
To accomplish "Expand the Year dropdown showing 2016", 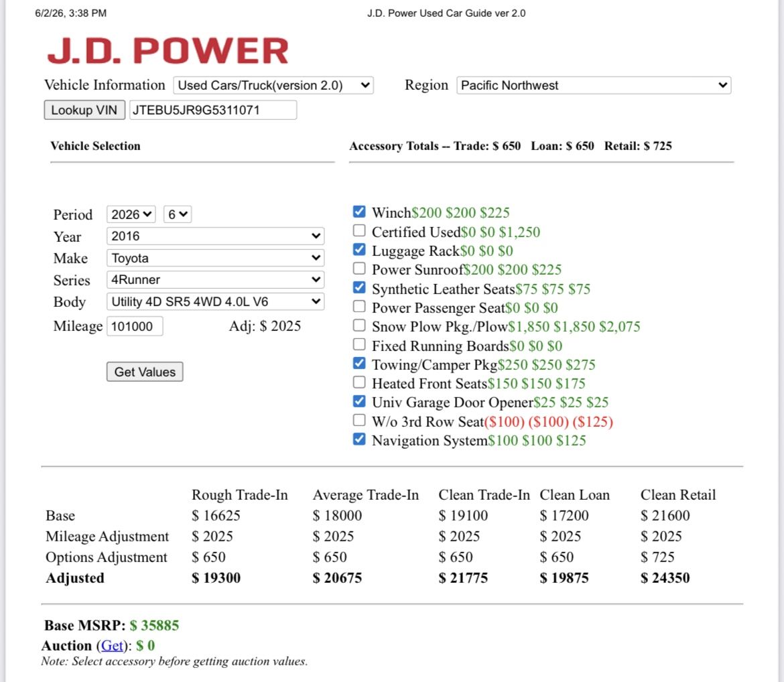I will click(216, 236).
